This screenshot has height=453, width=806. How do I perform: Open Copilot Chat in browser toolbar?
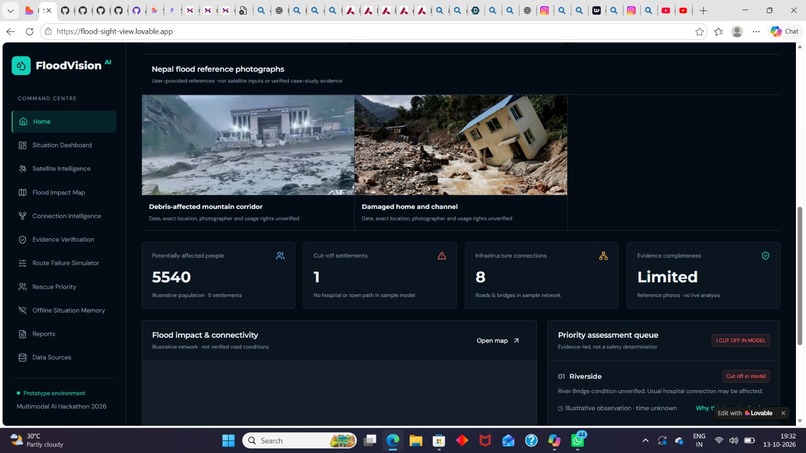(784, 31)
